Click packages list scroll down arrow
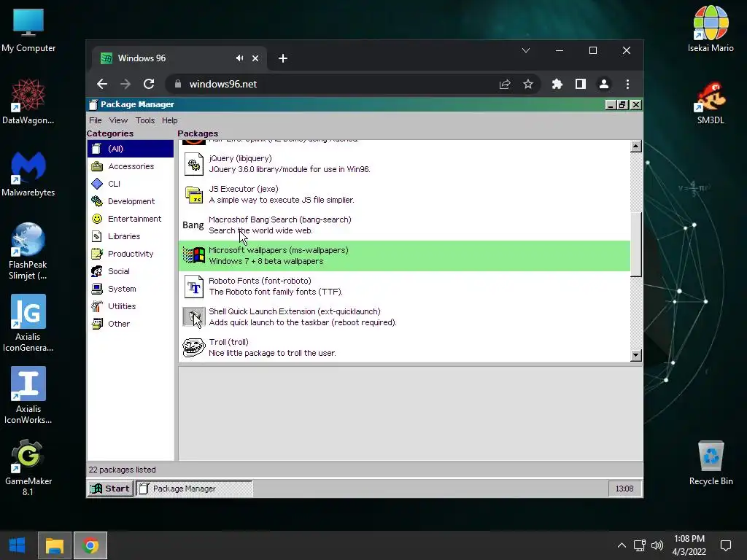 tap(635, 355)
